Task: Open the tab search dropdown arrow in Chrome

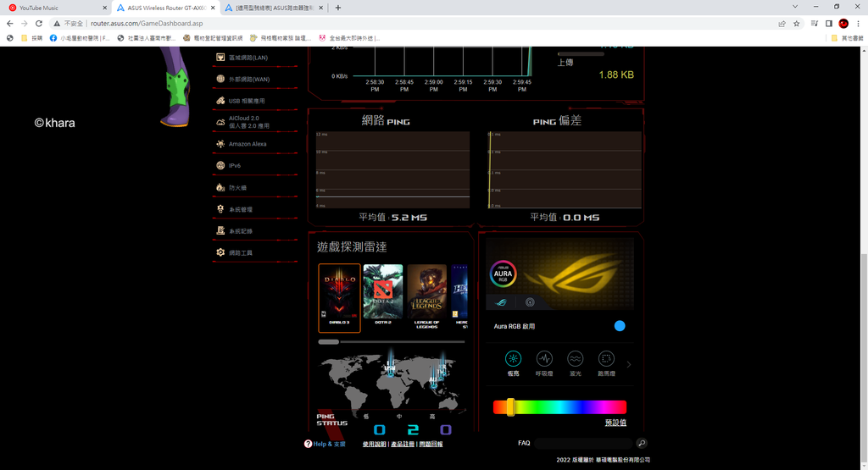Action: point(795,7)
